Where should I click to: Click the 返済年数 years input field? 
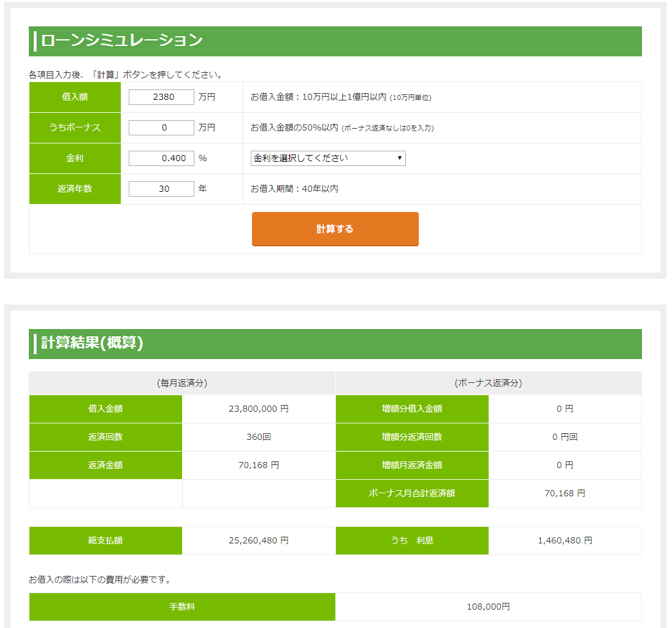[x=161, y=189]
